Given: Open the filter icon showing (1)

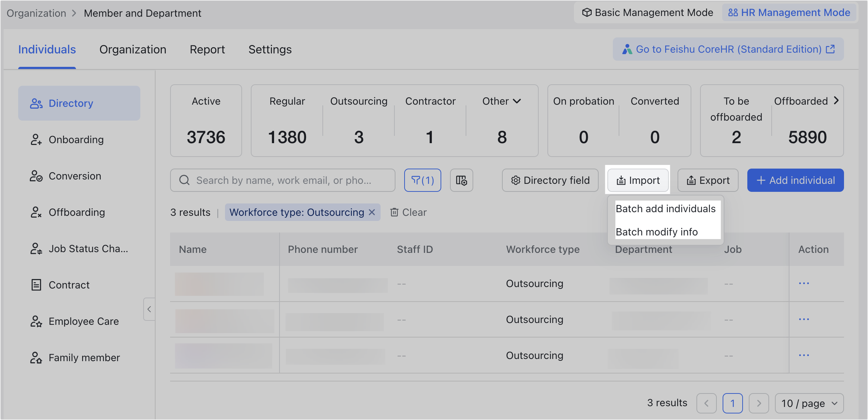Looking at the screenshot, I should (422, 180).
